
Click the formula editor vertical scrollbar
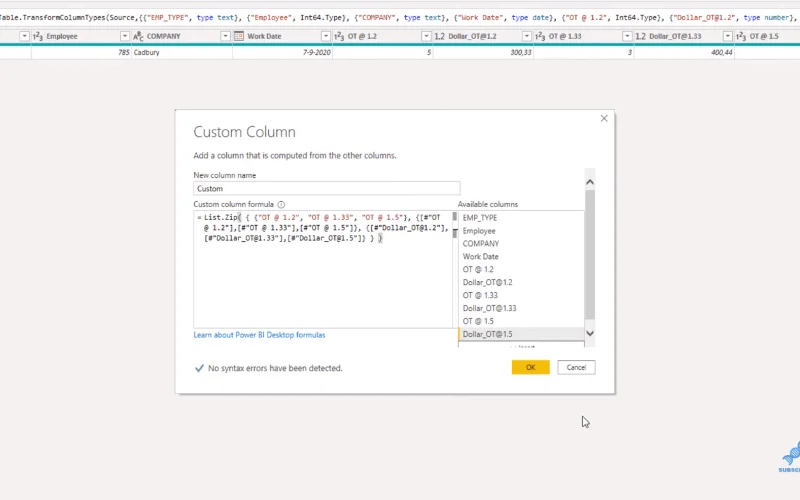(x=455, y=269)
